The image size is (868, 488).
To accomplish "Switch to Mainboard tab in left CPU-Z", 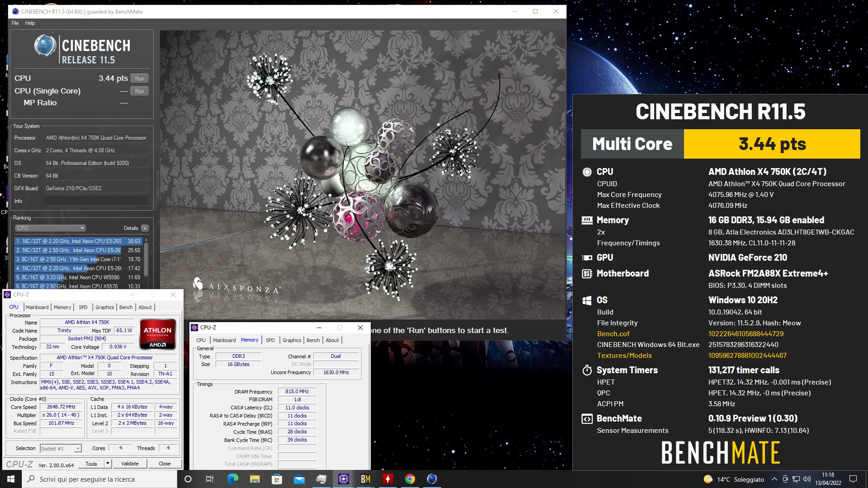I will (37, 307).
